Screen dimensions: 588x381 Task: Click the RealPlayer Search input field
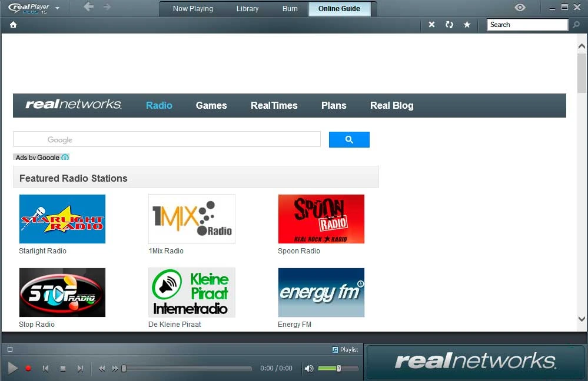pos(527,25)
